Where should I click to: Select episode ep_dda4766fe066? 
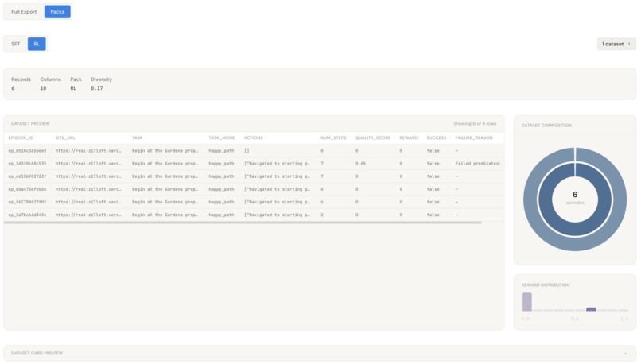[x=27, y=189]
